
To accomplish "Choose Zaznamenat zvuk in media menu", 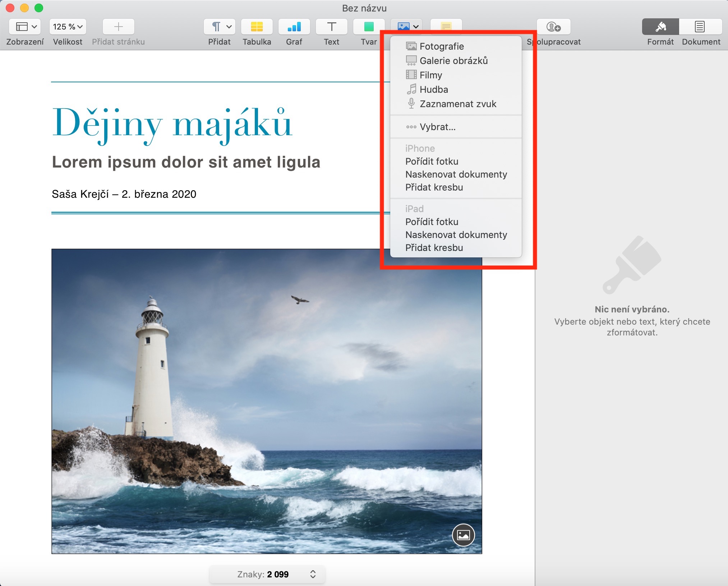I will pyautogui.click(x=458, y=104).
